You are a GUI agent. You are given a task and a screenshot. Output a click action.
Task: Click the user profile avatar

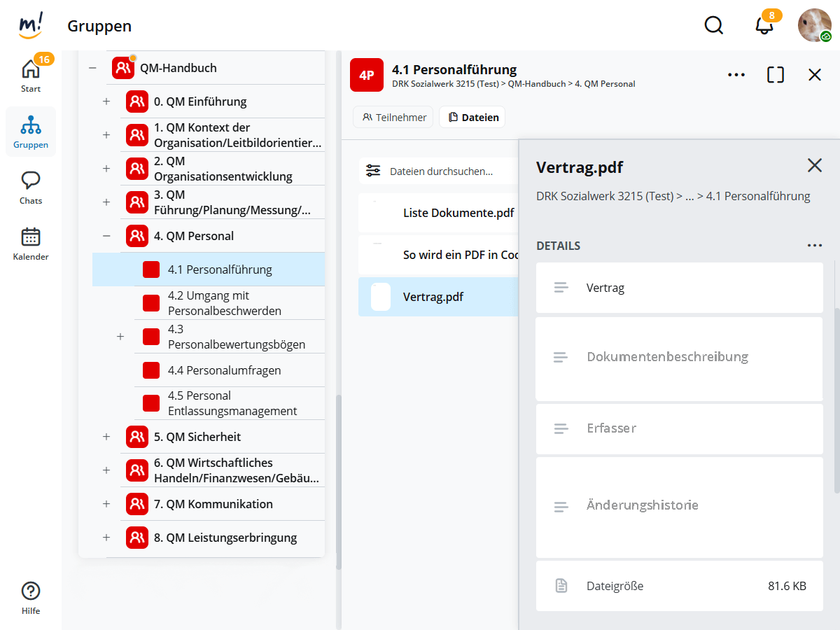(x=814, y=25)
